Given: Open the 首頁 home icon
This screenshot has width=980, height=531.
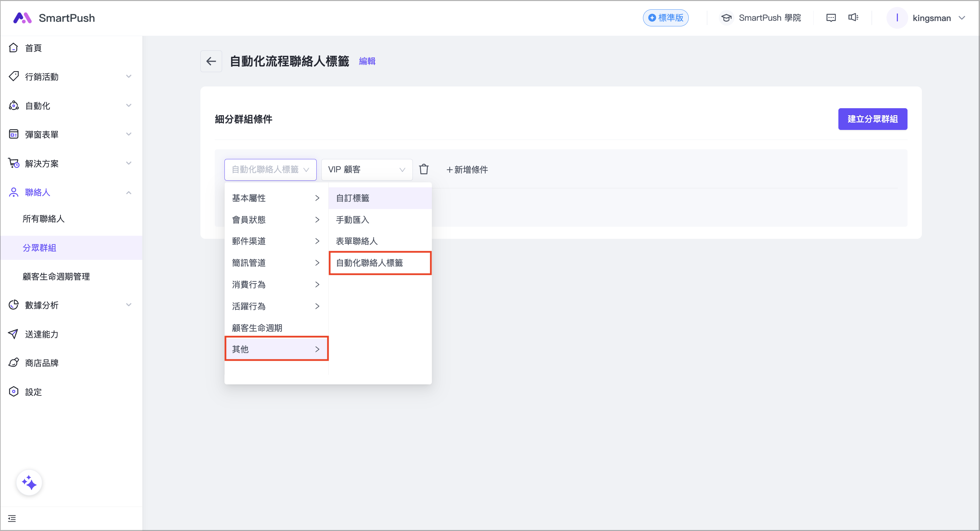Looking at the screenshot, I should (14, 47).
